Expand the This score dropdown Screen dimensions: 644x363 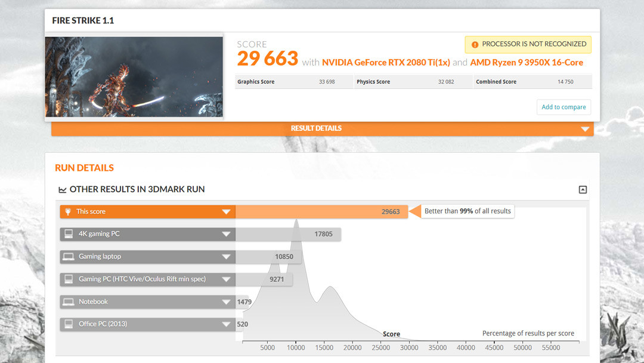point(227,211)
